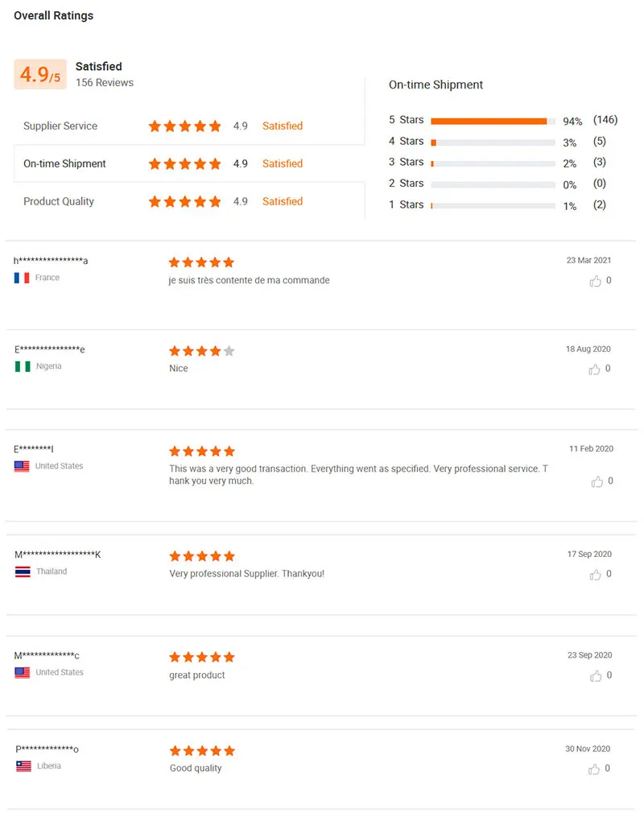Screen dimensions: 644x817
Task: Select the On-time Shipment rating tab
Action: coord(64,163)
